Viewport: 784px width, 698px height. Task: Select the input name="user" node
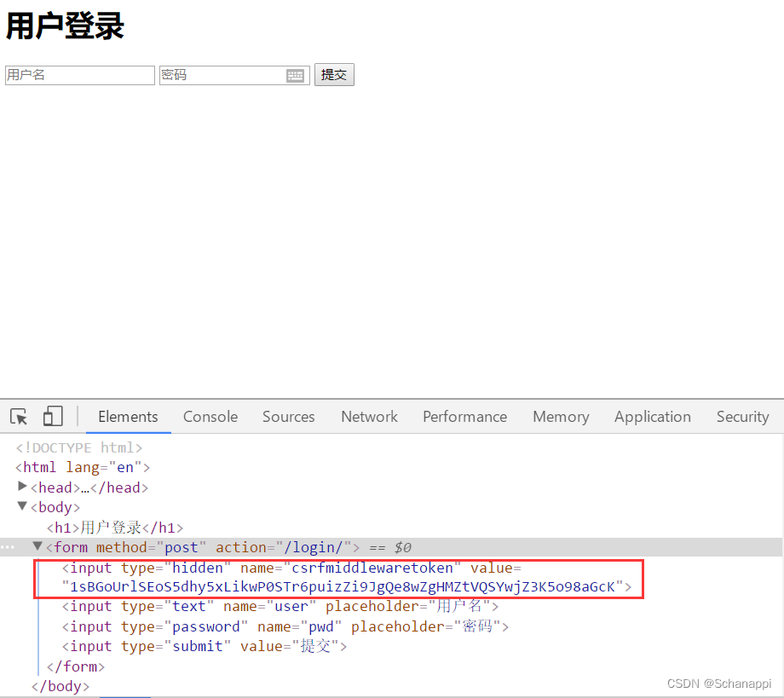[x=280, y=607]
